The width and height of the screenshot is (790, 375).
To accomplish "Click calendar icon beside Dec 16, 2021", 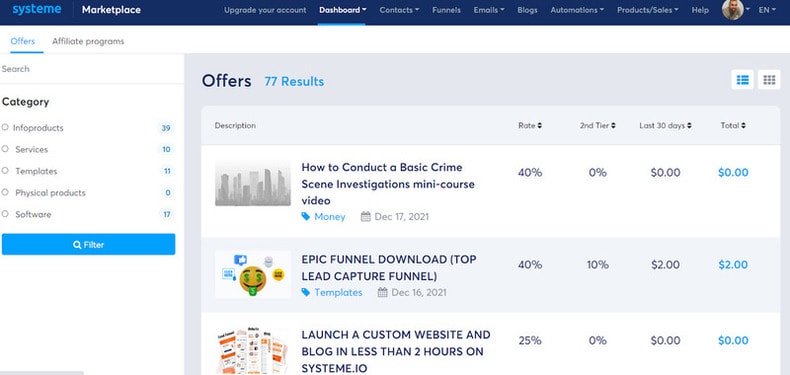I will 382,292.
